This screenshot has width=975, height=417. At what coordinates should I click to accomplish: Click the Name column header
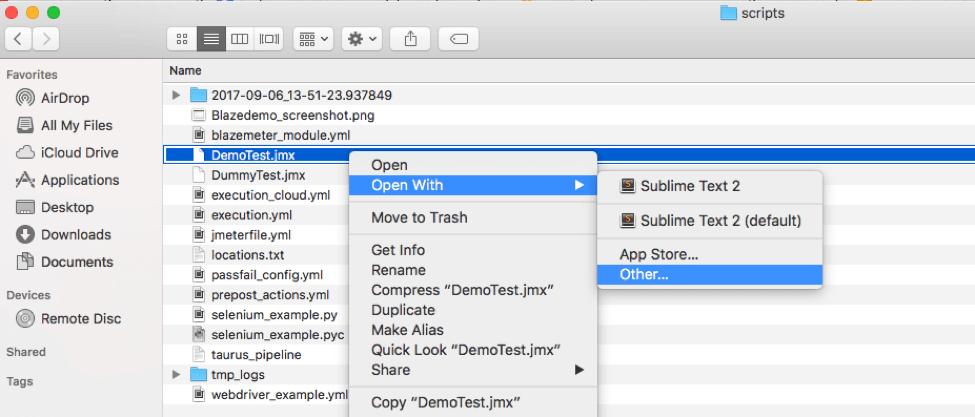tap(186, 71)
